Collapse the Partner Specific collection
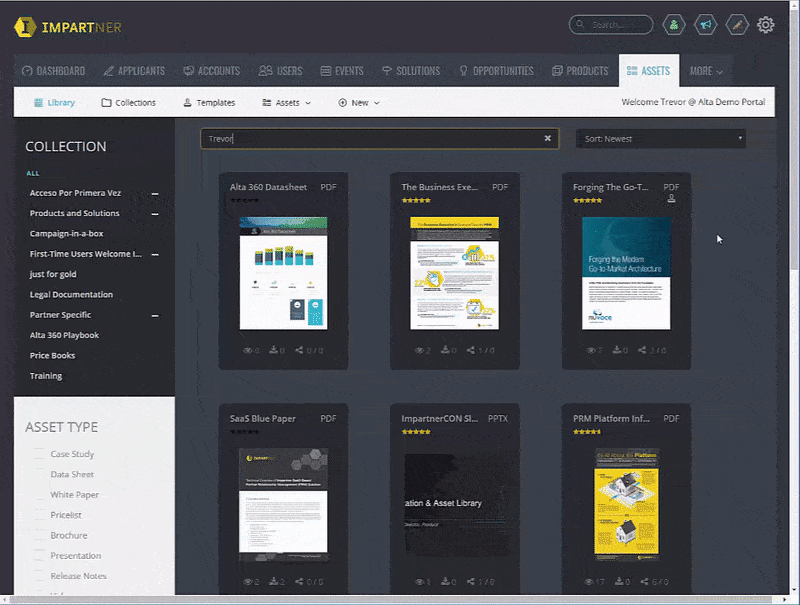 click(x=155, y=315)
